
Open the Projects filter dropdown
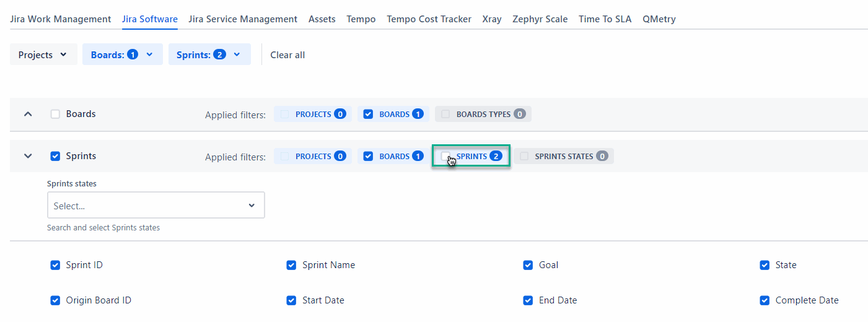point(43,54)
